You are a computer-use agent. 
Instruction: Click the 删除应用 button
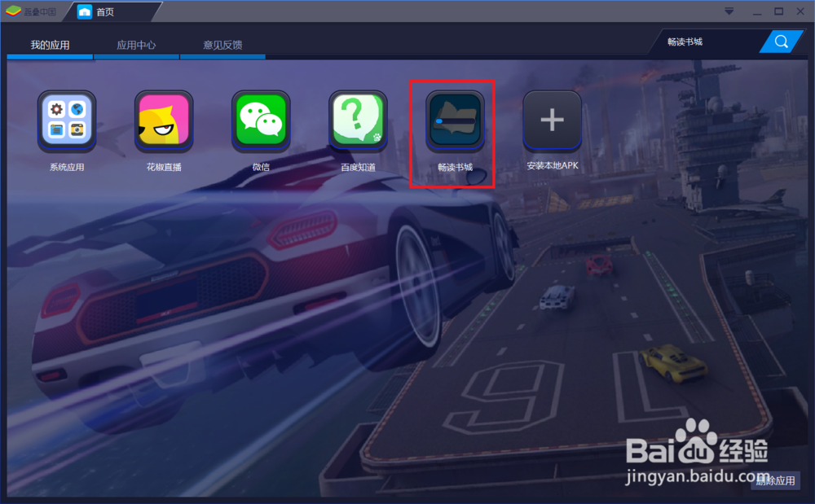pos(775,480)
